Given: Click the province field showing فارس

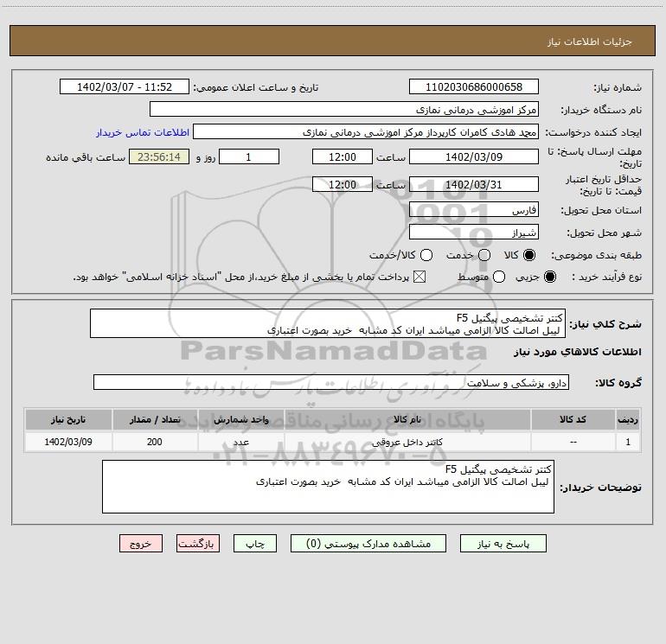Looking at the screenshot, I should (x=474, y=209).
